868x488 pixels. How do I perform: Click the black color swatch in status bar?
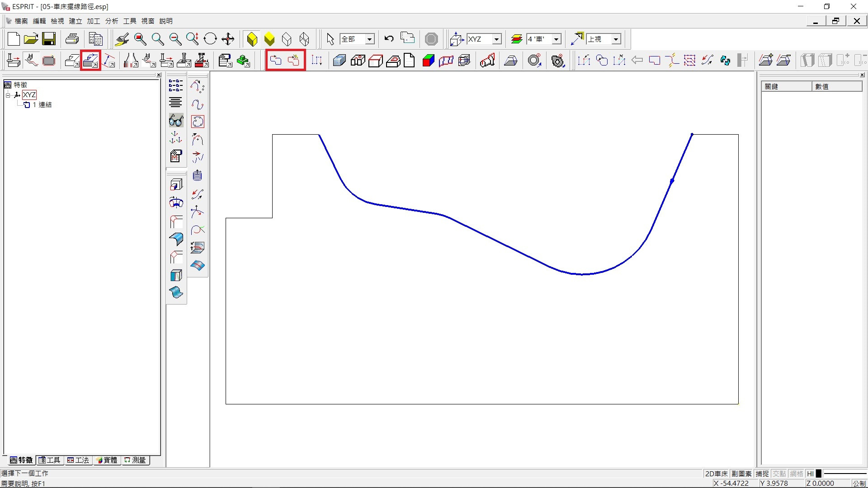pyautogui.click(x=818, y=474)
